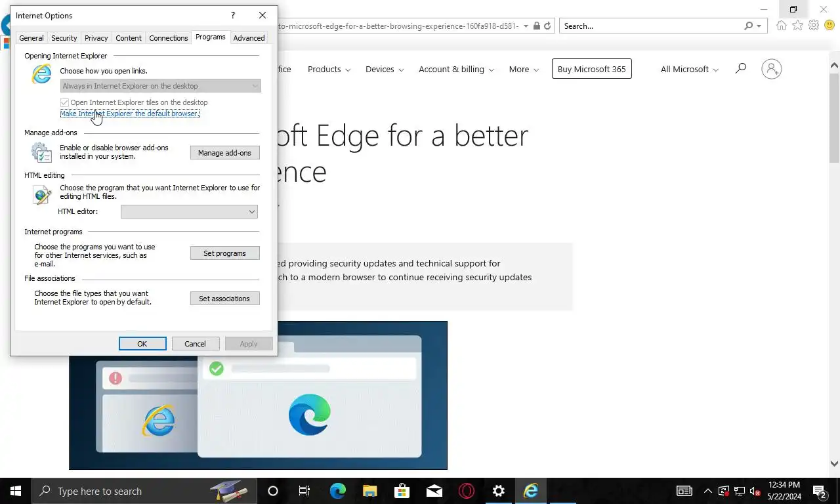The width and height of the screenshot is (840, 504).
Task: Expand the choose how you open links dropdown
Action: (x=161, y=86)
